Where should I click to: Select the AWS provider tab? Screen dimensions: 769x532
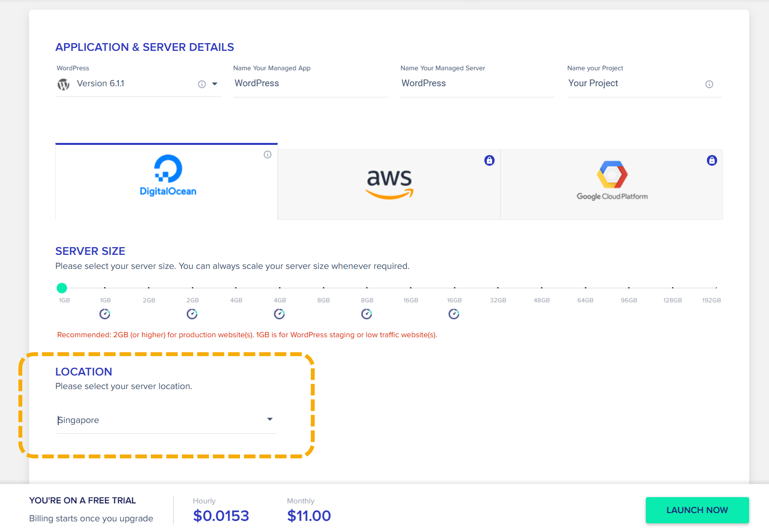[x=389, y=185]
